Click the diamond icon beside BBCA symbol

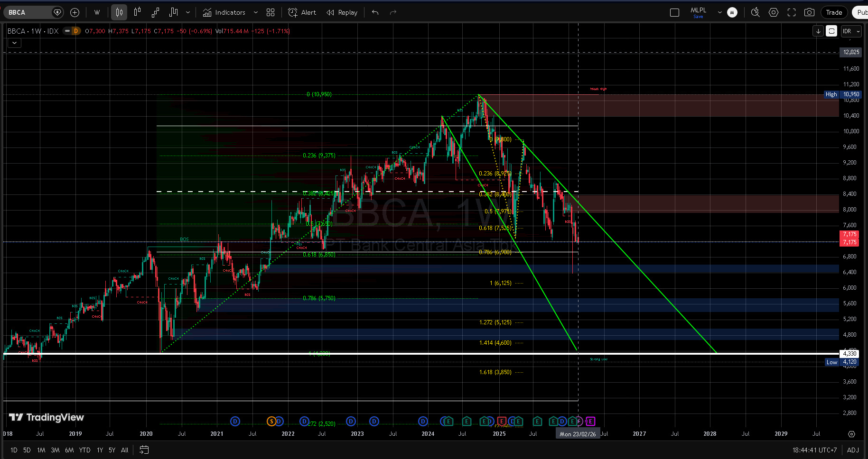[57, 12]
